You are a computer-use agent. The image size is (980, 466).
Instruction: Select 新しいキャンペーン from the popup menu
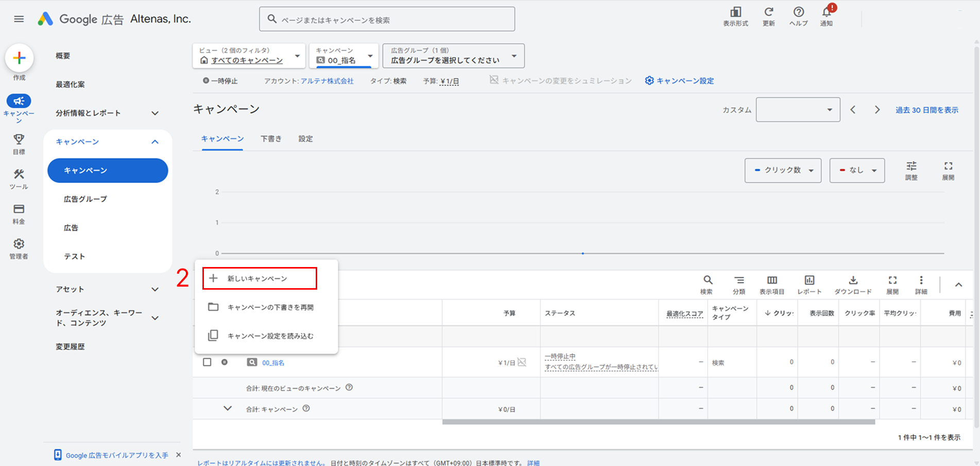(x=260, y=278)
